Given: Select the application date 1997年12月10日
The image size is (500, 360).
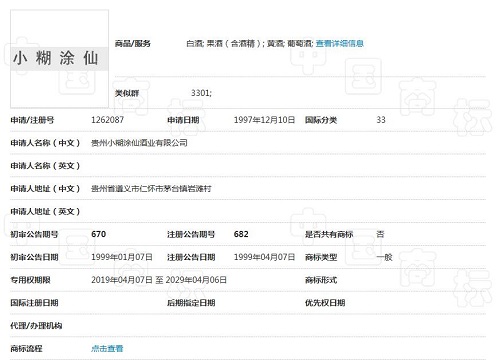Looking at the screenshot, I should pyautogui.click(x=264, y=120).
